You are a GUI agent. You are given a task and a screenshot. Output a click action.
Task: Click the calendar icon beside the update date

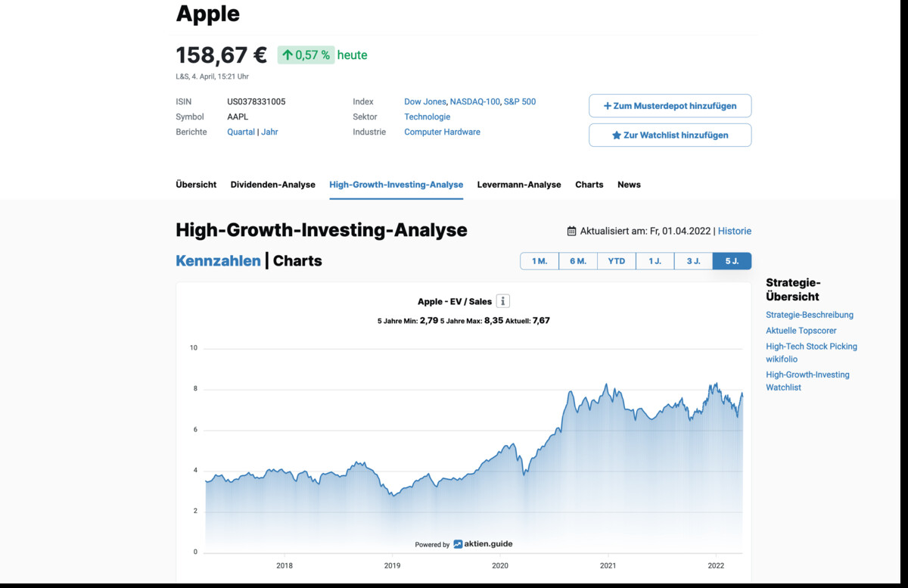pos(571,231)
